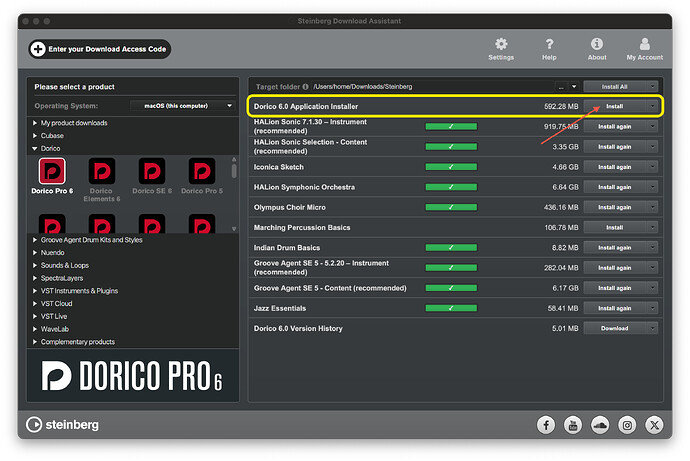
Task: Expand the SpectraLayers category
Action: click(35, 278)
